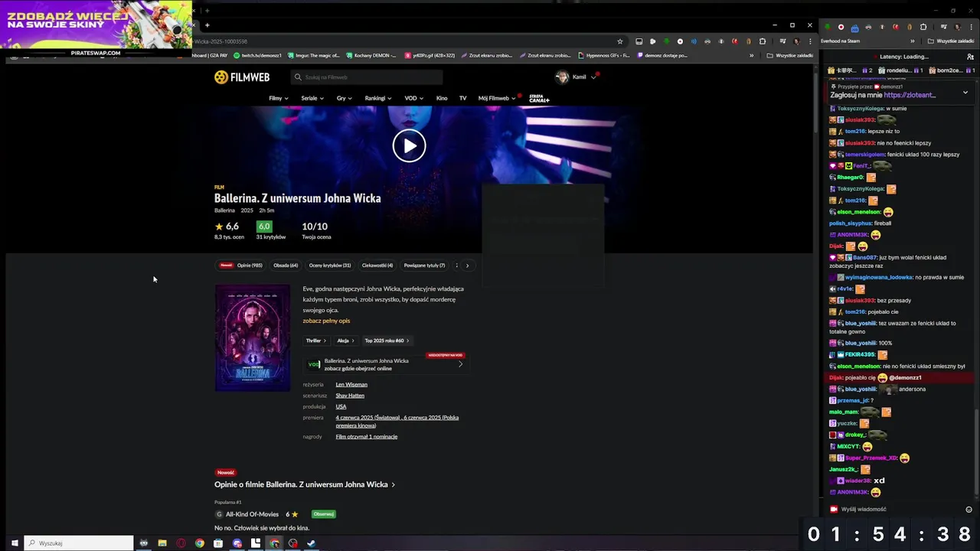Open the Film otrzymał 1 nominację link
This screenshot has width=980, height=551.
point(366,437)
